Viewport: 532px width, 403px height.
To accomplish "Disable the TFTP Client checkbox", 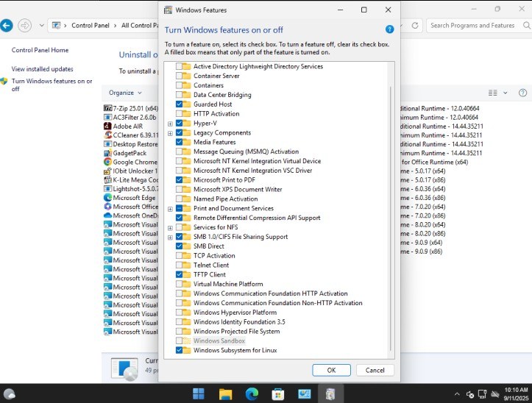I will point(179,274).
